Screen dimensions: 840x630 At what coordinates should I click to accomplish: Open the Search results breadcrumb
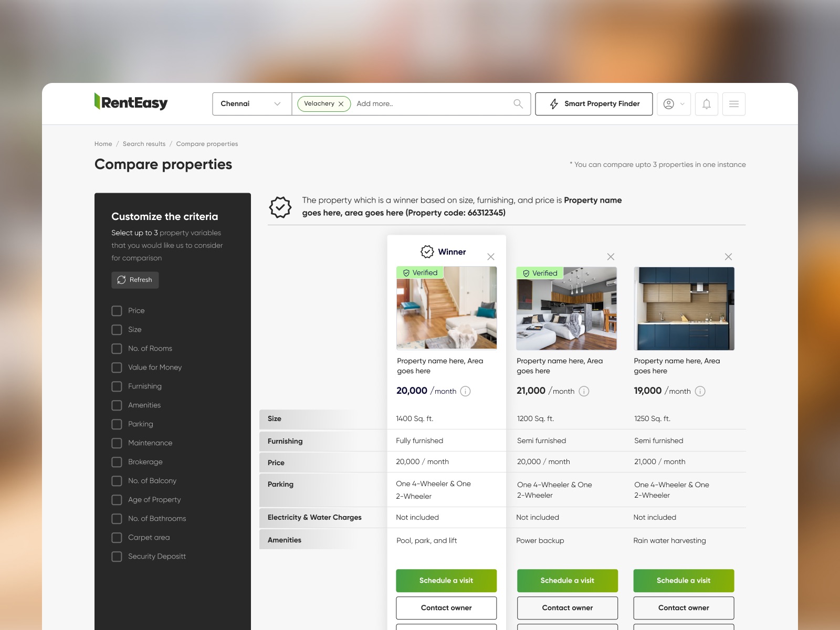(x=144, y=144)
